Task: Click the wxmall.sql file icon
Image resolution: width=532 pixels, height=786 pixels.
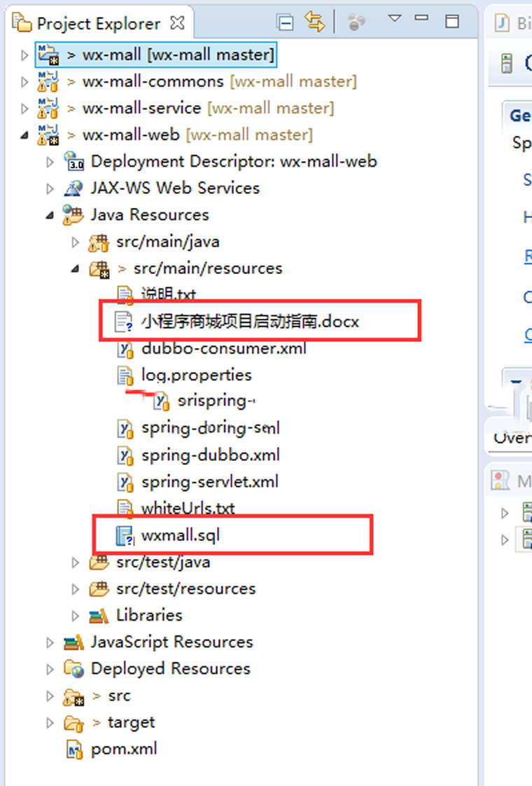Action: click(125, 535)
